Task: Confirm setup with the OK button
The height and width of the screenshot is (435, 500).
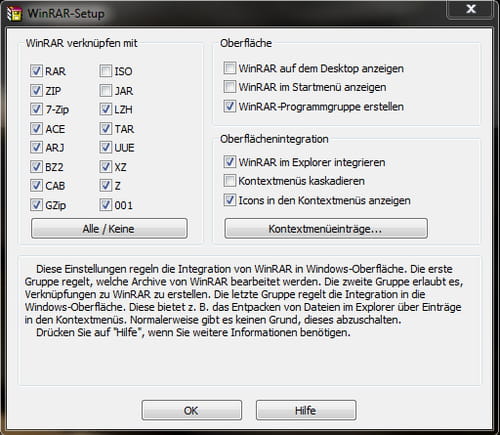Action: click(x=192, y=410)
